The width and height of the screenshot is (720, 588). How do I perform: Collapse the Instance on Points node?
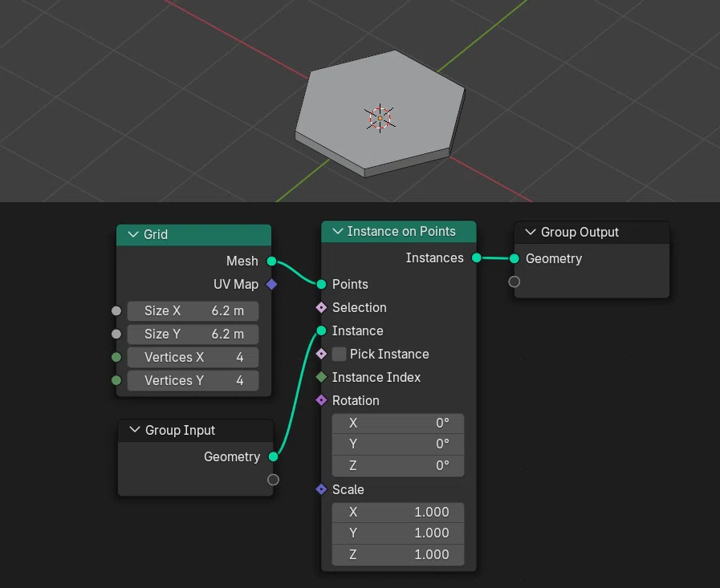tap(338, 231)
